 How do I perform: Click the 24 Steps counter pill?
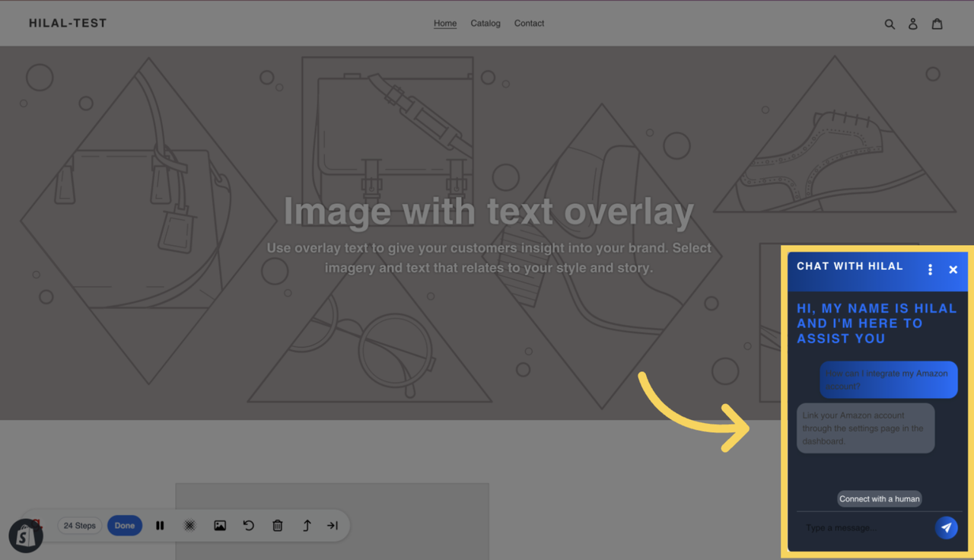79,525
